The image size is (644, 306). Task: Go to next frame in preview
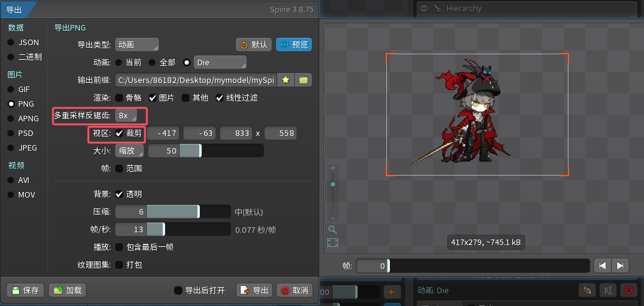pyautogui.click(x=620, y=266)
